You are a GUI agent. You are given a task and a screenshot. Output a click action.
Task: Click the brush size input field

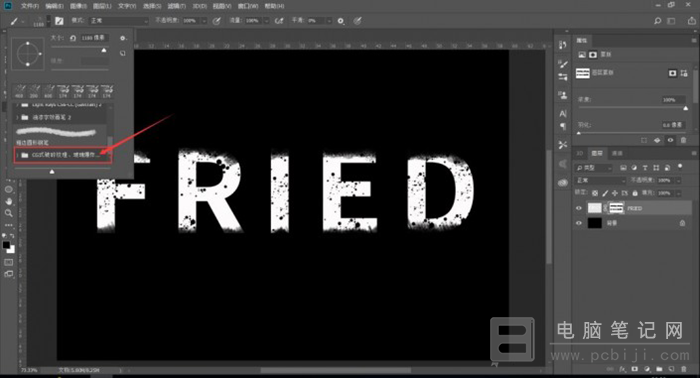click(94, 38)
